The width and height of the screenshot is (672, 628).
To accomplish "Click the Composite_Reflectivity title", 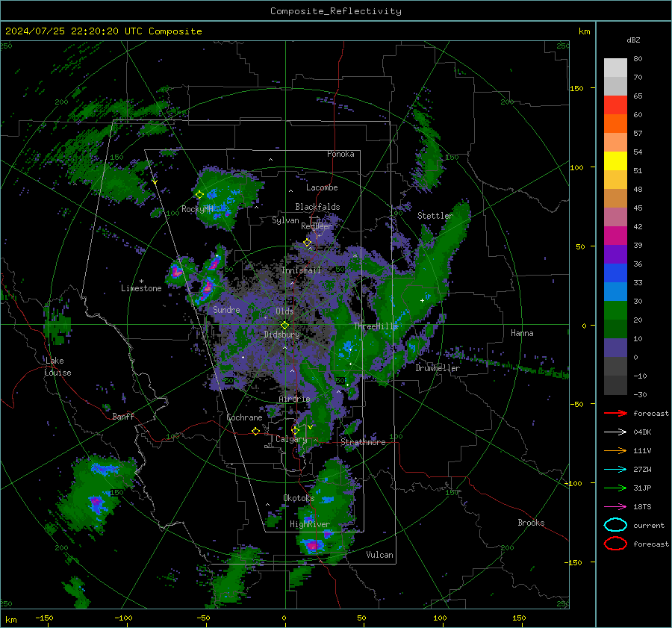I will pos(336,11).
